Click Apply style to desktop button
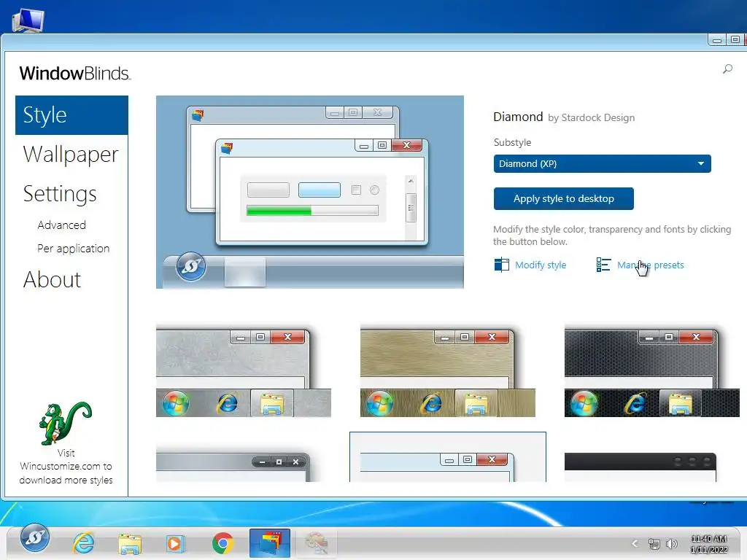747x560 pixels. 564,198
